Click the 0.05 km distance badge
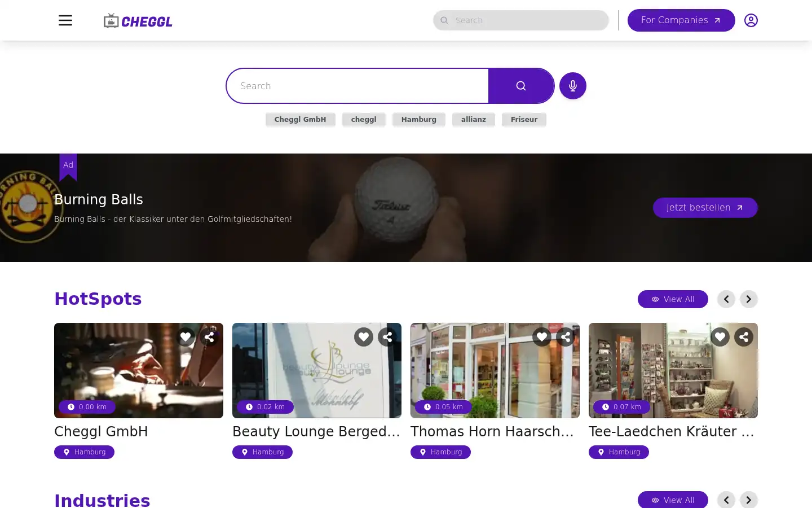 (x=443, y=407)
